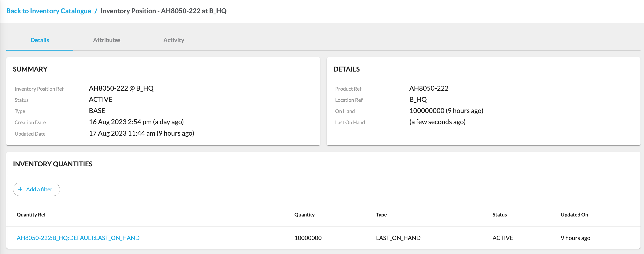This screenshot has width=644, height=254.
Task: Select the Inventory Position Ref value AH8050-222 @ B_HQ
Action: click(121, 88)
